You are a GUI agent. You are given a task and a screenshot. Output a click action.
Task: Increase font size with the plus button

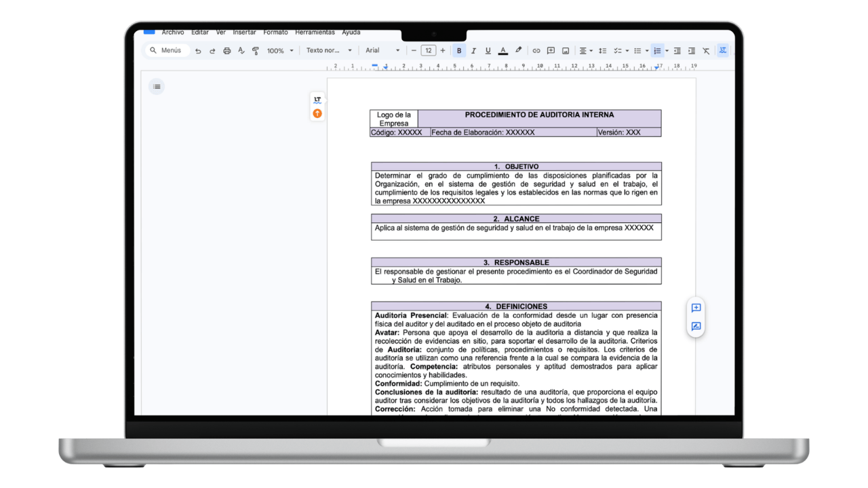(442, 50)
